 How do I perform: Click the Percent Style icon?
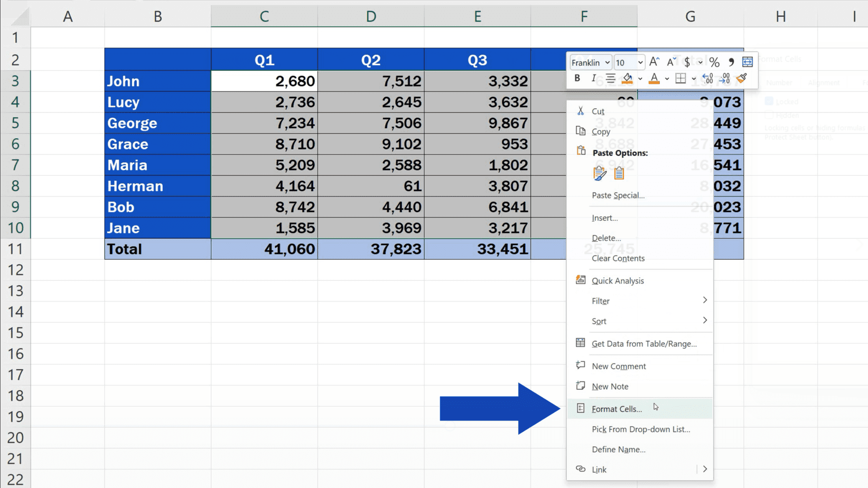714,62
